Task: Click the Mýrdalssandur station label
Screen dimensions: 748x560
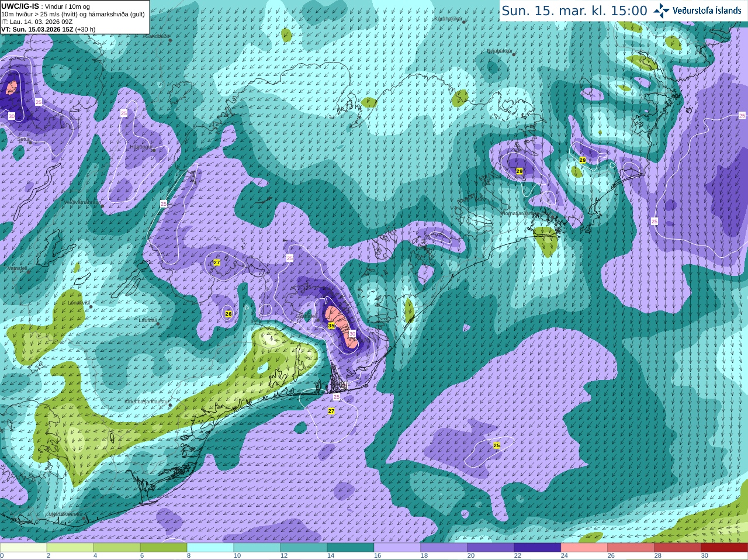Action: click(65, 514)
